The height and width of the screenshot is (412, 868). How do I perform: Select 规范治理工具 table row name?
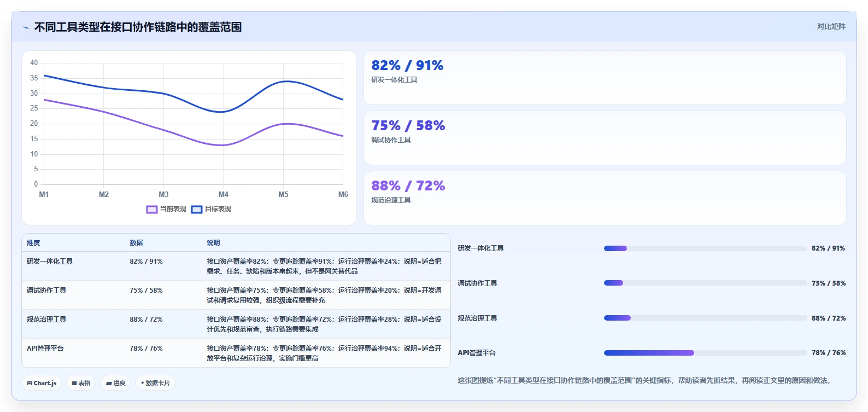(x=46, y=320)
